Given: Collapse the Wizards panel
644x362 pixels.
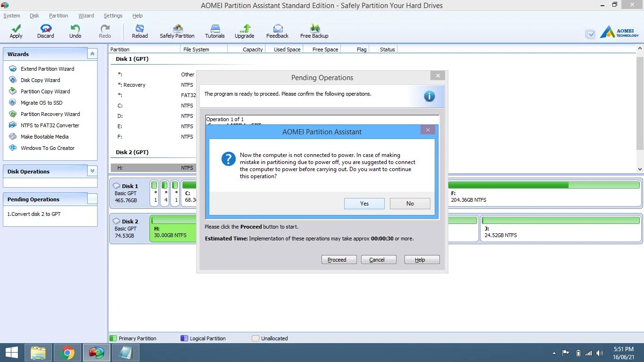Looking at the screenshot, I should 92,54.
